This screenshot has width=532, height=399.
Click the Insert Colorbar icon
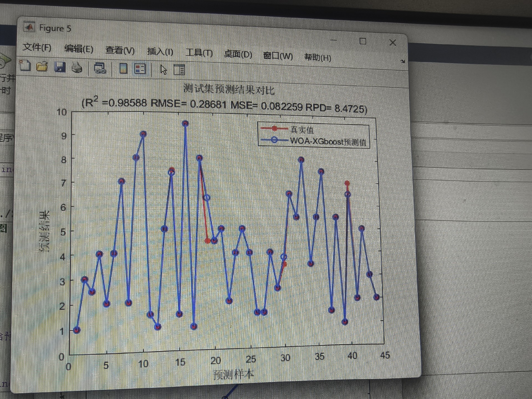point(123,68)
